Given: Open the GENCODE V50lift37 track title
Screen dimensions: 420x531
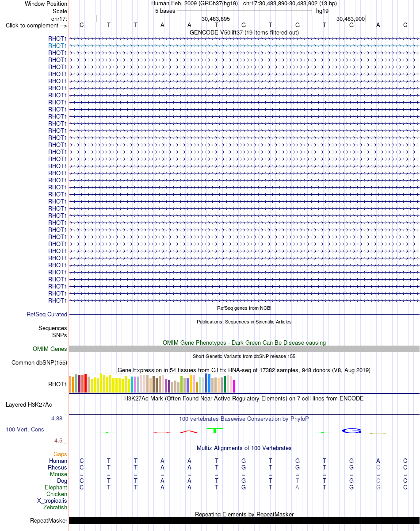Looking at the screenshot, I should click(244, 32).
